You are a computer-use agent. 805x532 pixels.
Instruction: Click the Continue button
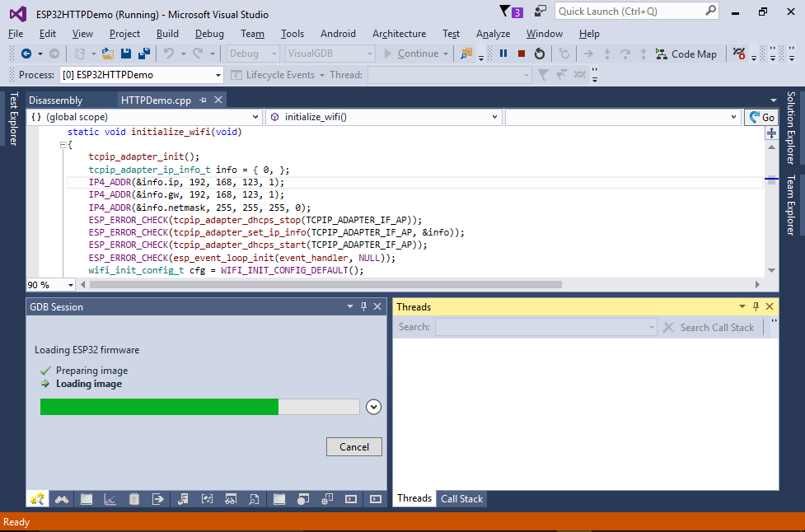pyautogui.click(x=412, y=54)
